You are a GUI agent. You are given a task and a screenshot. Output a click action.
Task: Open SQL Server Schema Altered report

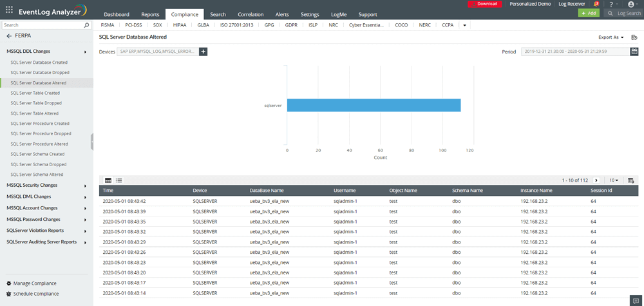(37, 175)
